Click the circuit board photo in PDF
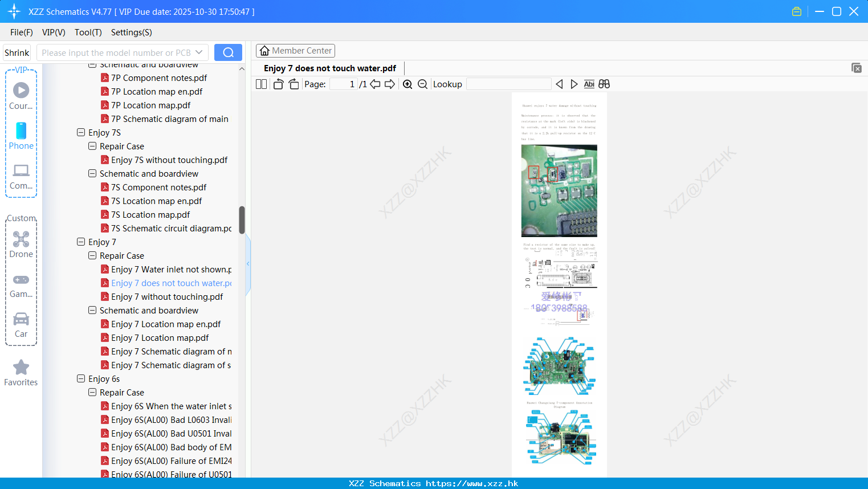The image size is (868, 489). [x=559, y=190]
